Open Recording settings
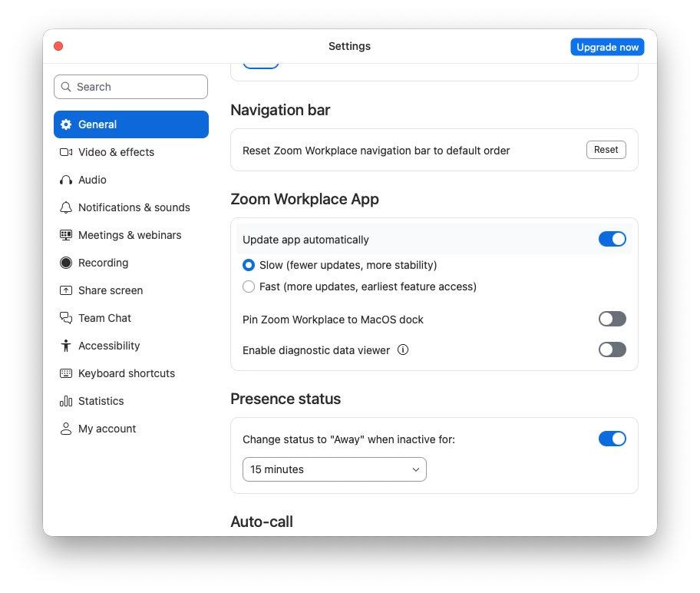The height and width of the screenshot is (593, 700). (x=131, y=263)
